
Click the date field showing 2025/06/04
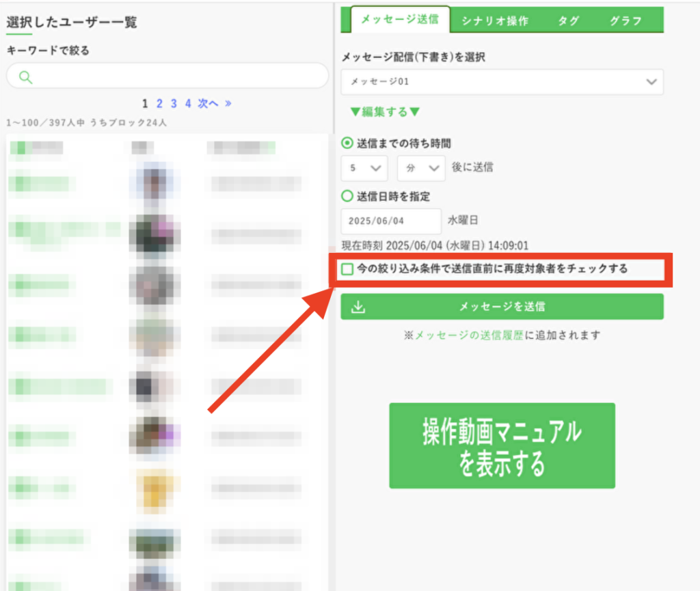(x=391, y=221)
